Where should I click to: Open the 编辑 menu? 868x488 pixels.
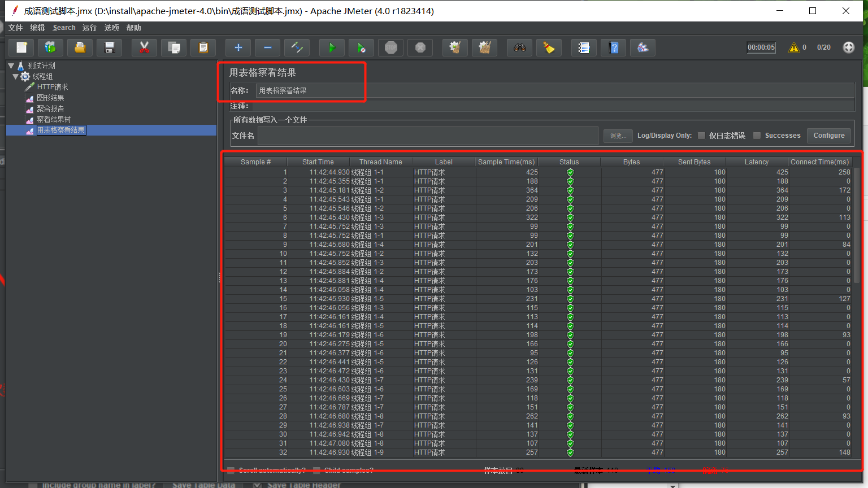pos(37,28)
